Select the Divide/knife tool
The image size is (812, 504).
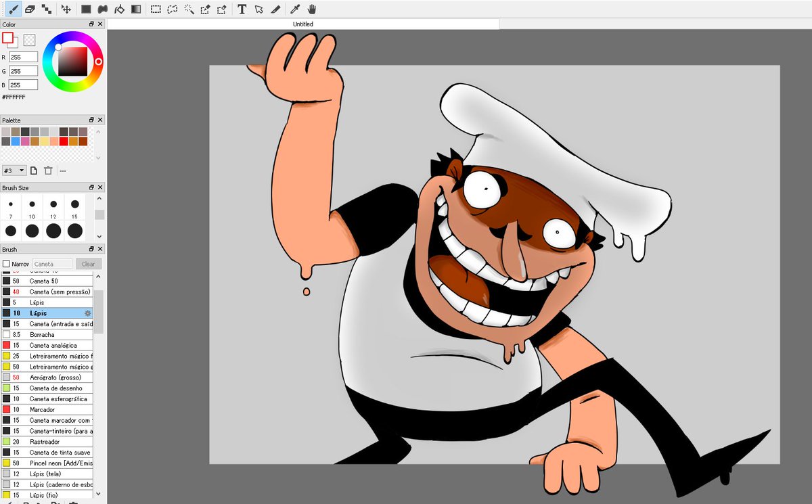tap(275, 9)
